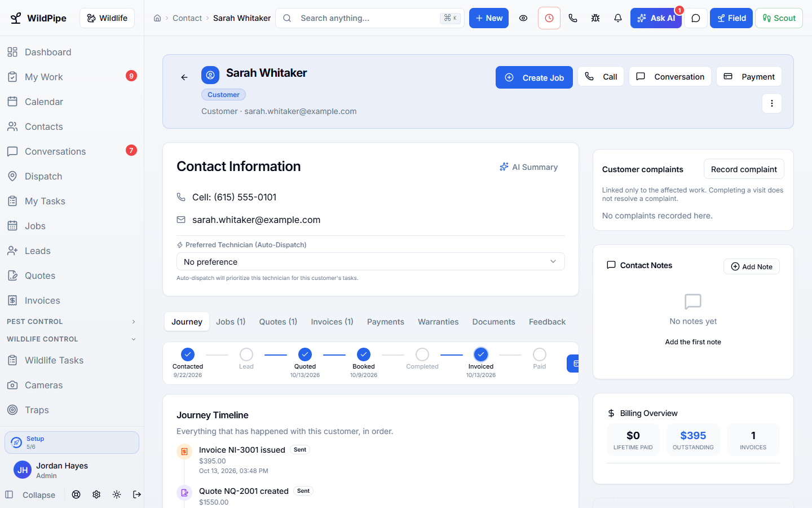Image resolution: width=812 pixels, height=508 pixels.
Task: Open the red clock timer icon
Action: click(x=549, y=18)
